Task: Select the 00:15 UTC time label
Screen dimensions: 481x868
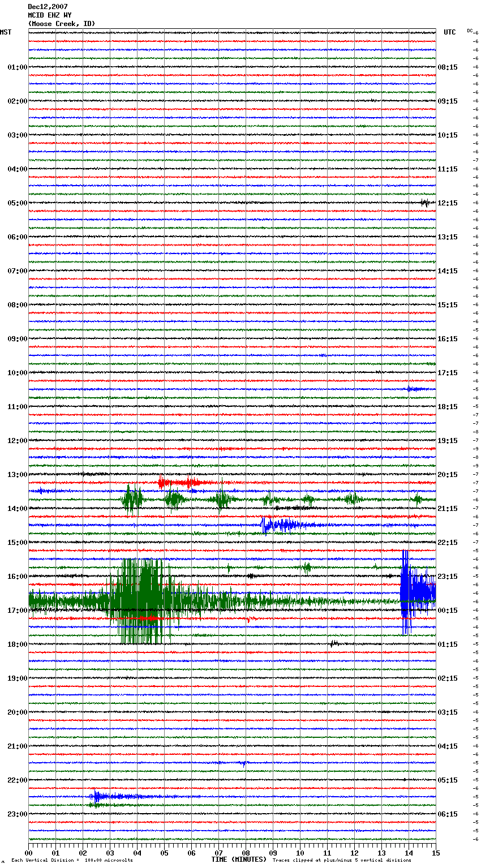Action: pos(448,611)
